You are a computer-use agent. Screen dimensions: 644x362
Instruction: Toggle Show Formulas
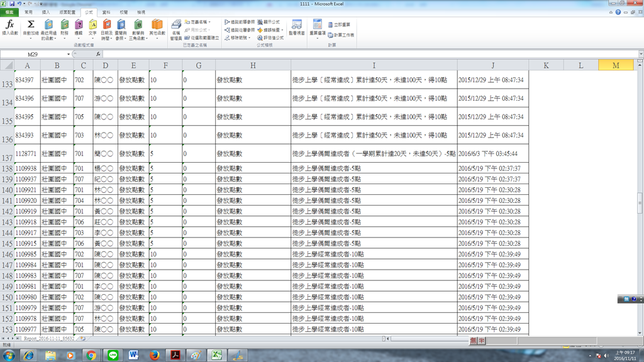(x=269, y=22)
